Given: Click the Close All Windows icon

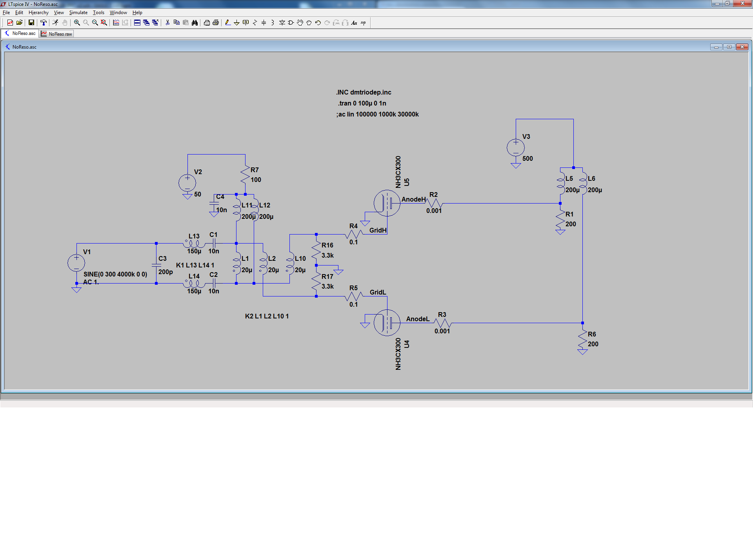Looking at the screenshot, I should 155,23.
